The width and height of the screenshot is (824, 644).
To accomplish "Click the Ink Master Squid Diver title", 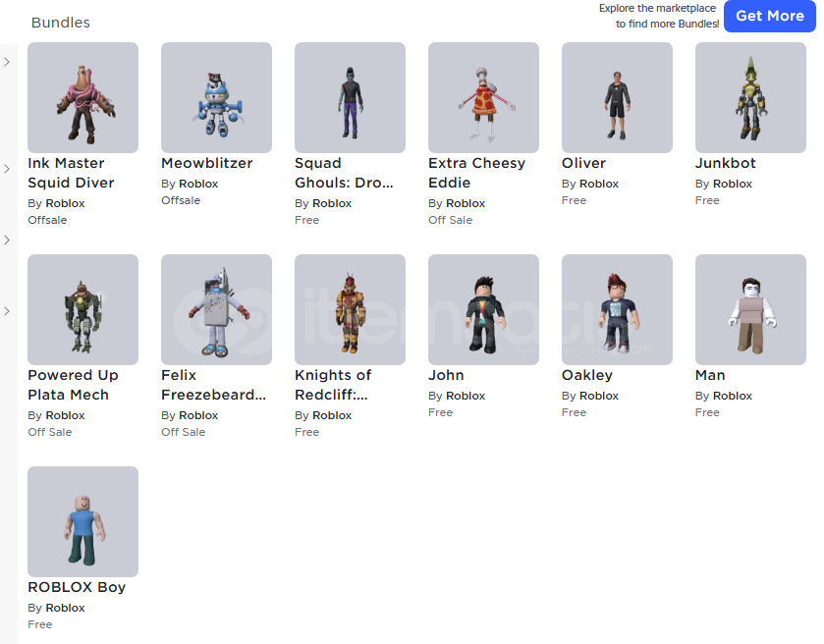I will click(71, 173).
